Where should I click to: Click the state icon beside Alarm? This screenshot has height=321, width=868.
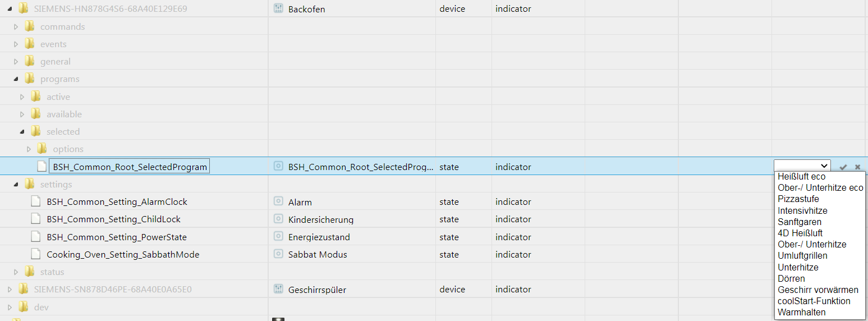[x=278, y=201]
